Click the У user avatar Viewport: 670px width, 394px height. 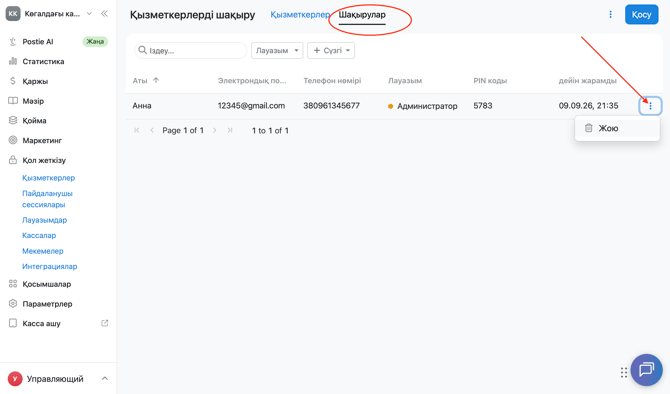tap(15, 379)
